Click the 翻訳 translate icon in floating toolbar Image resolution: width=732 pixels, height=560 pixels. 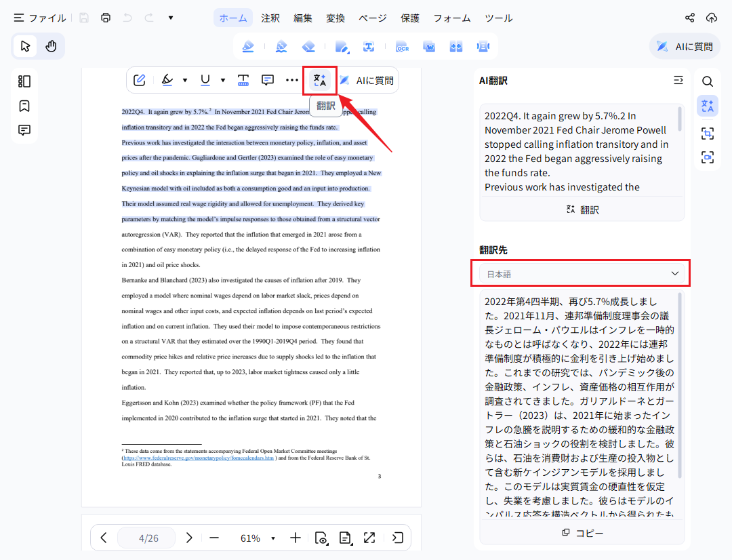point(320,80)
